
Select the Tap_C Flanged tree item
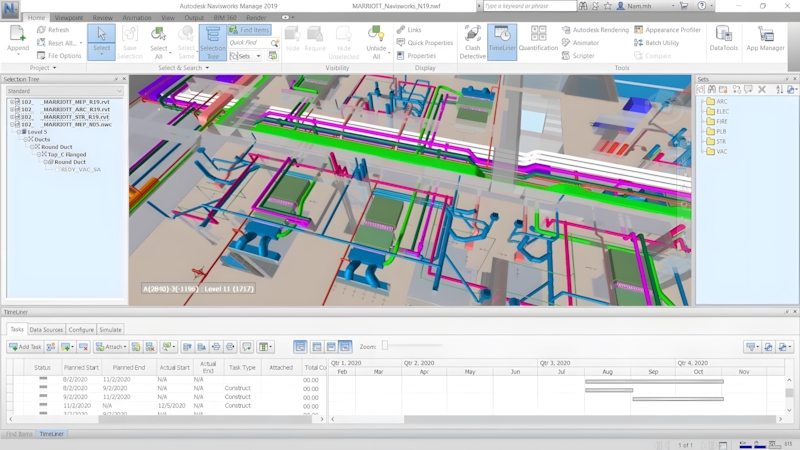point(67,154)
